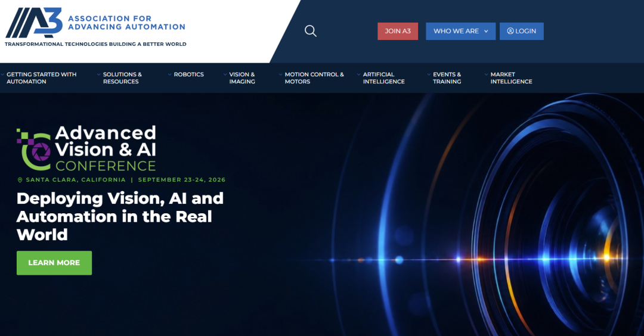Open the site search magnifier icon
This screenshot has width=644, height=336.
pyautogui.click(x=311, y=31)
